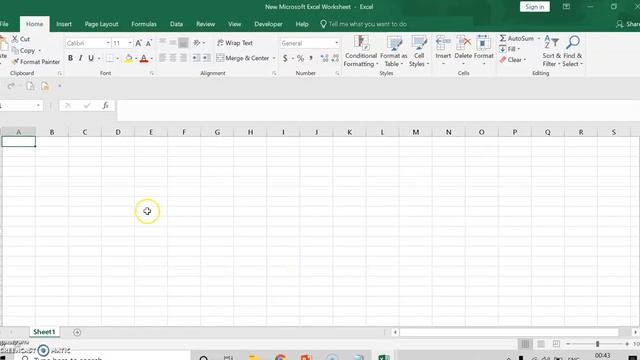Switch to the Data tab
Screen dimensions: 640x360
coord(176,24)
